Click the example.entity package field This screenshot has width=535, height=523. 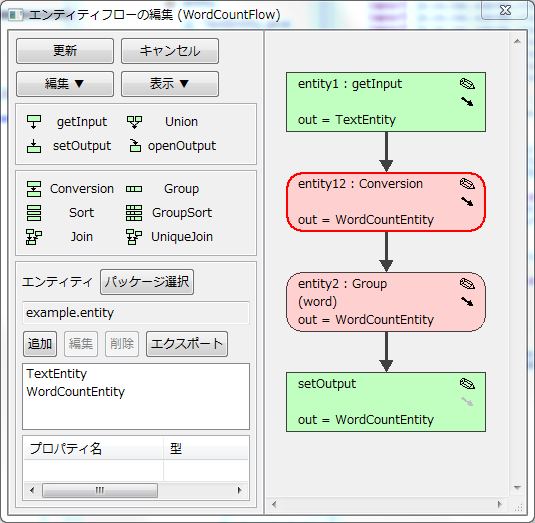(136, 313)
